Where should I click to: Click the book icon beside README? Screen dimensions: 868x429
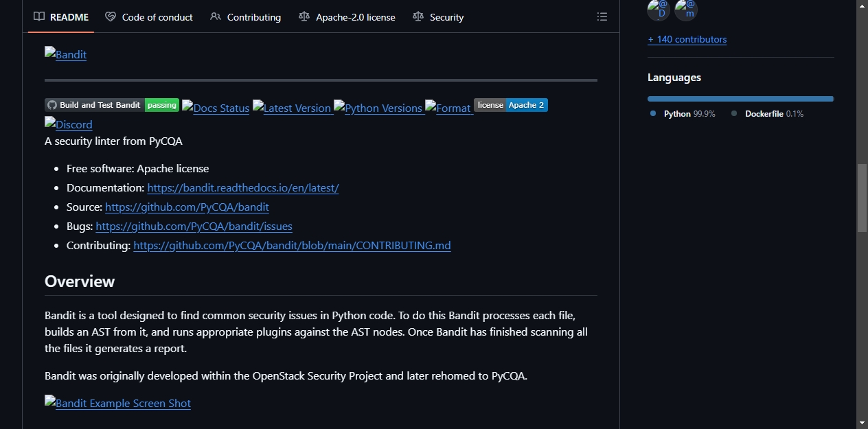tap(39, 16)
